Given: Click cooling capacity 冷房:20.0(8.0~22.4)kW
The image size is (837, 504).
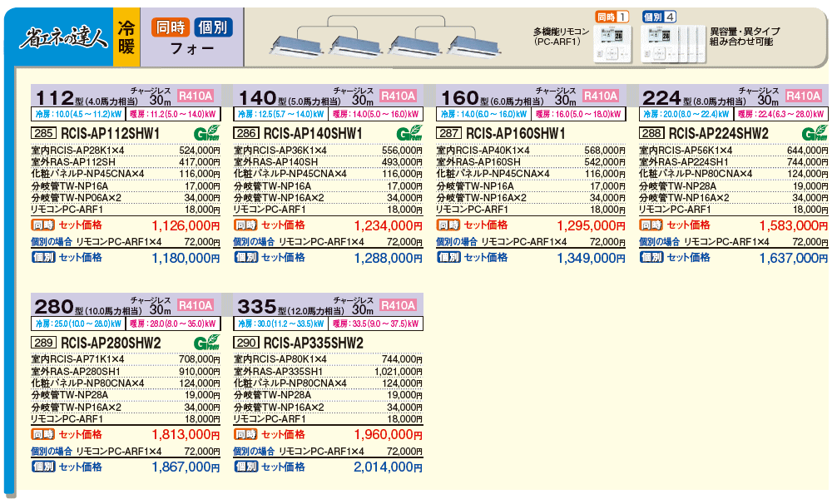Looking at the screenshot, I should tap(686, 114).
